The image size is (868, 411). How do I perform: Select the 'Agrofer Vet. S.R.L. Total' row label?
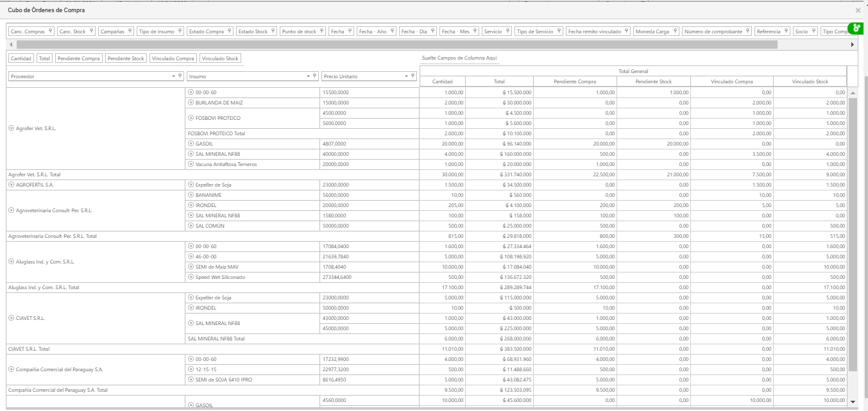click(x=34, y=174)
